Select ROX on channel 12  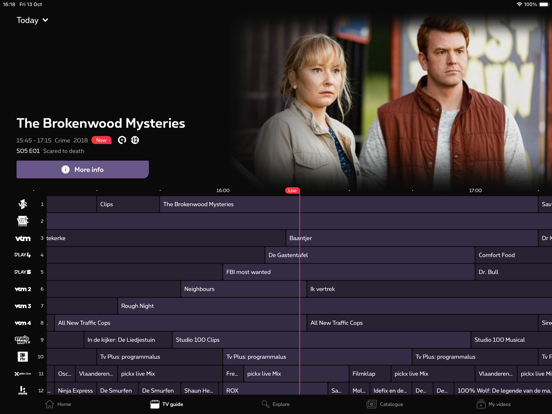(x=275, y=390)
